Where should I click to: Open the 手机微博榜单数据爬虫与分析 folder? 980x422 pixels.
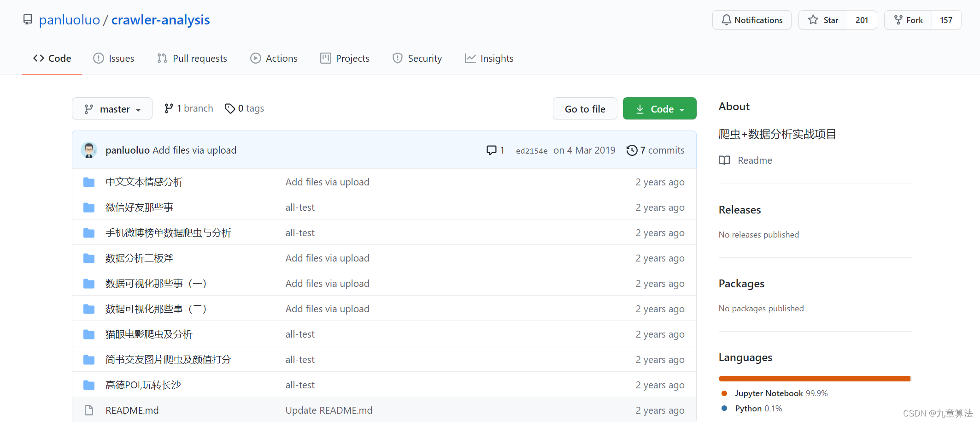[x=169, y=233]
